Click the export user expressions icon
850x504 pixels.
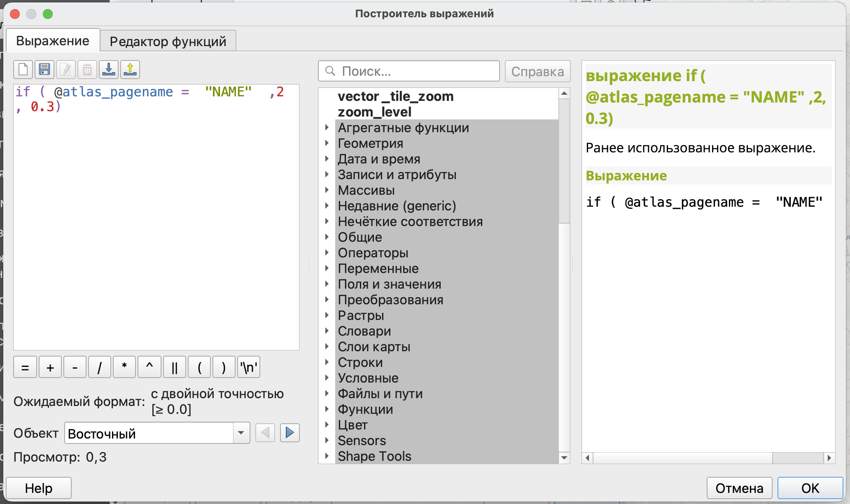click(130, 70)
